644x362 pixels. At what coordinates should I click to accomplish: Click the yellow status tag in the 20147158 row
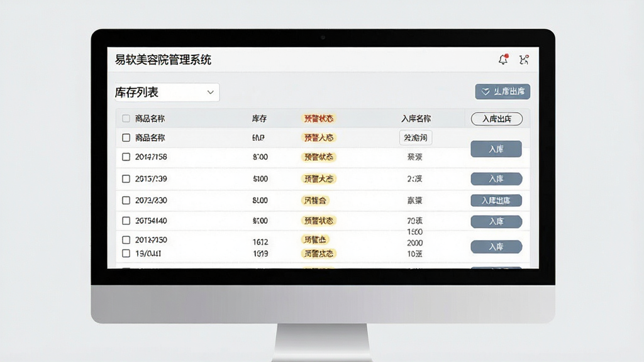[319, 157]
